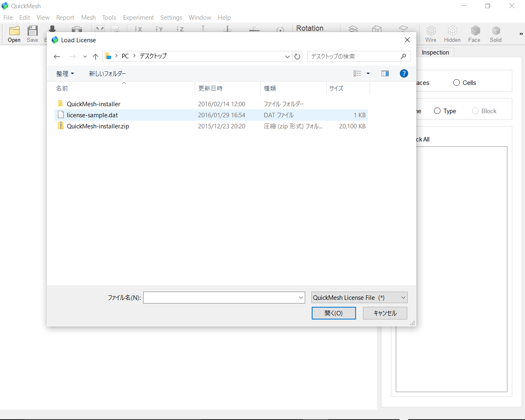525x420 pixels.
Task: Click the 開く(O) button
Action: pos(334,313)
